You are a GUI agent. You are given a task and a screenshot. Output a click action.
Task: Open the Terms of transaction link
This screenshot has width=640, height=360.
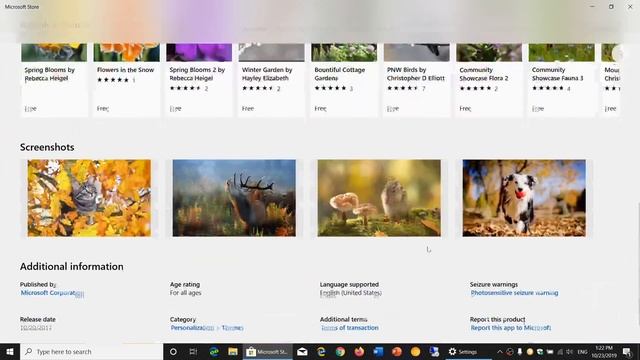pos(349,328)
